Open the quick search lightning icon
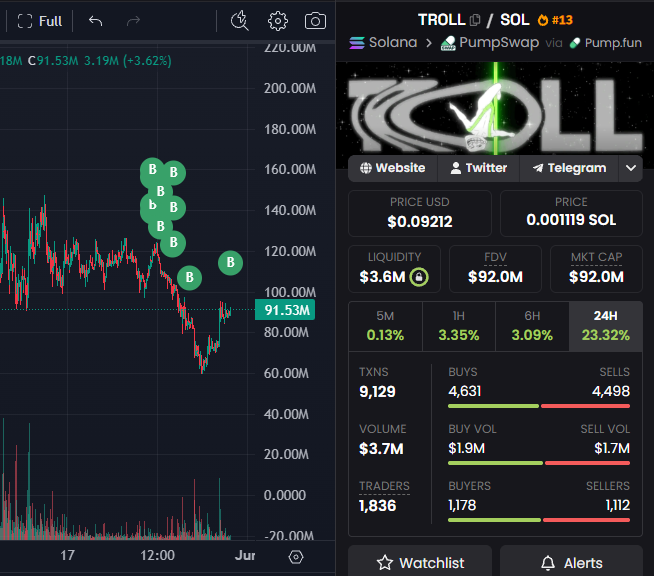The height and width of the screenshot is (576, 654). click(240, 21)
